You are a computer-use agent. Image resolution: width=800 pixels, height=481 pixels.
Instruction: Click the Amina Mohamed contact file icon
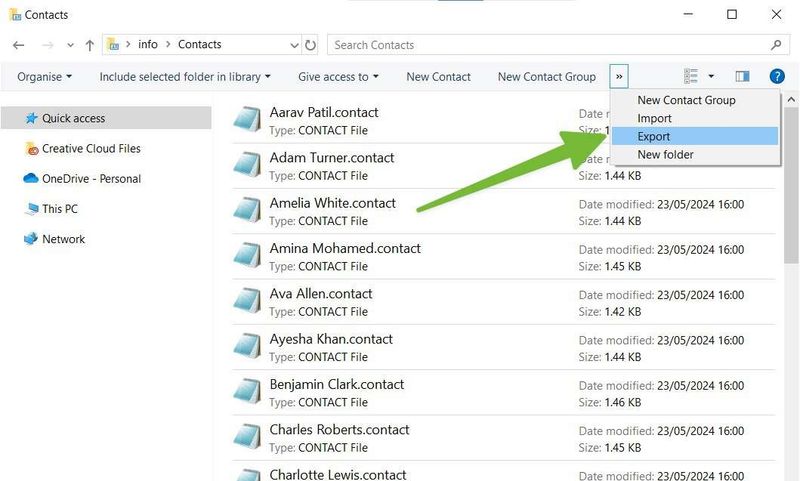click(247, 256)
